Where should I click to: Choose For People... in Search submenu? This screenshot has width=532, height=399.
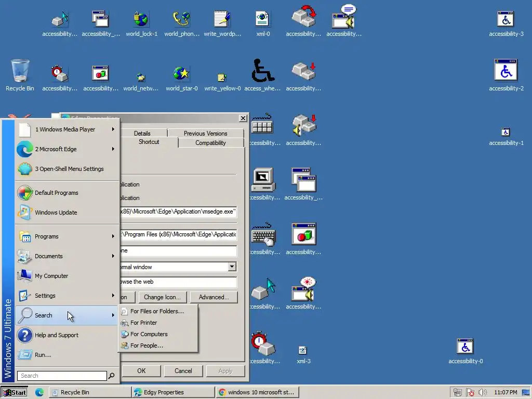[x=158, y=345]
